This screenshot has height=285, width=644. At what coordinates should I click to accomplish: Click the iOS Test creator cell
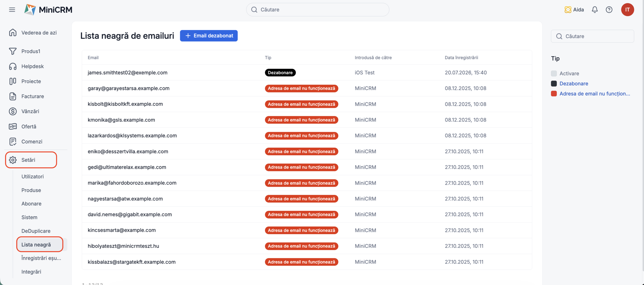click(365, 73)
